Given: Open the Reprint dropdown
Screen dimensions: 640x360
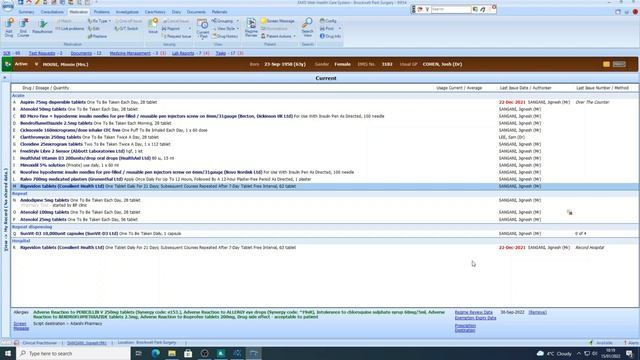Looking at the screenshot, I should 176,29.
